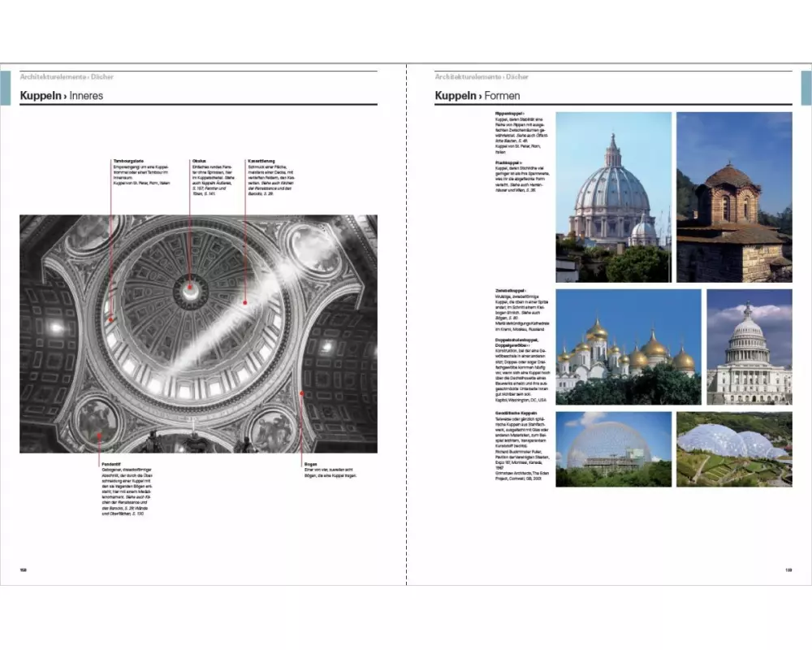This screenshot has width=812, height=650.
Task: Click the red Kassettierung marker on the dome
Action: 245,303
